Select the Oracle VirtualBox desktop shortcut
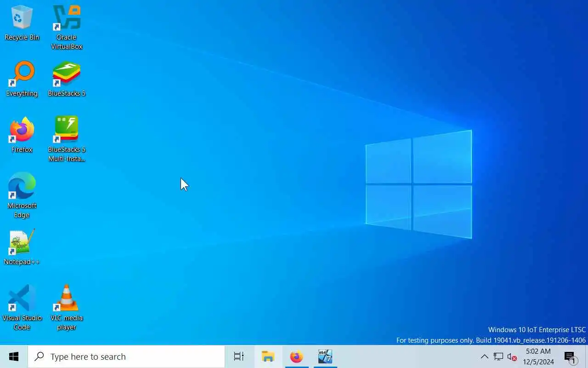Image resolution: width=588 pixels, height=368 pixels. click(67, 27)
